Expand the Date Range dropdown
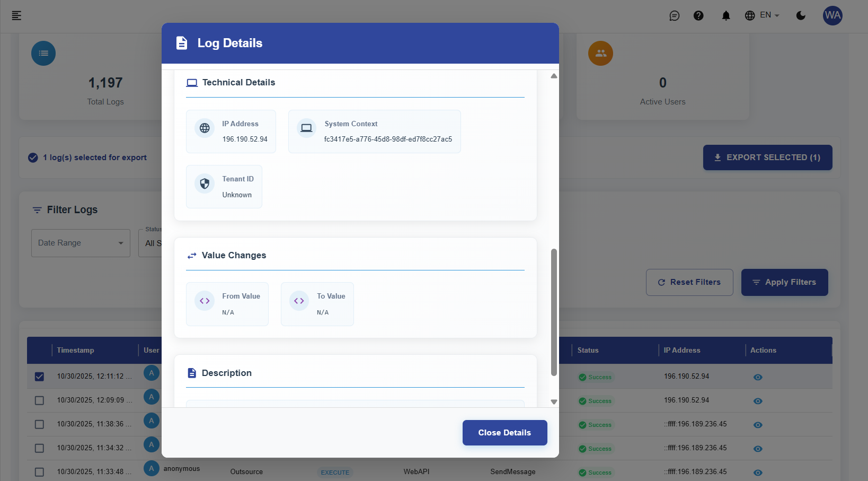The image size is (868, 481). (81, 243)
